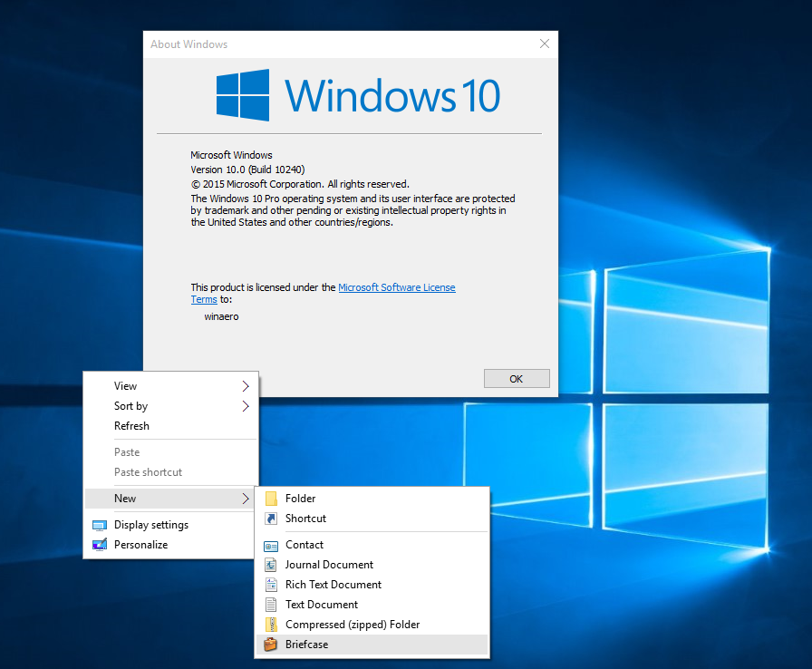
Task: Expand the View submenu arrow
Action: tap(246, 386)
